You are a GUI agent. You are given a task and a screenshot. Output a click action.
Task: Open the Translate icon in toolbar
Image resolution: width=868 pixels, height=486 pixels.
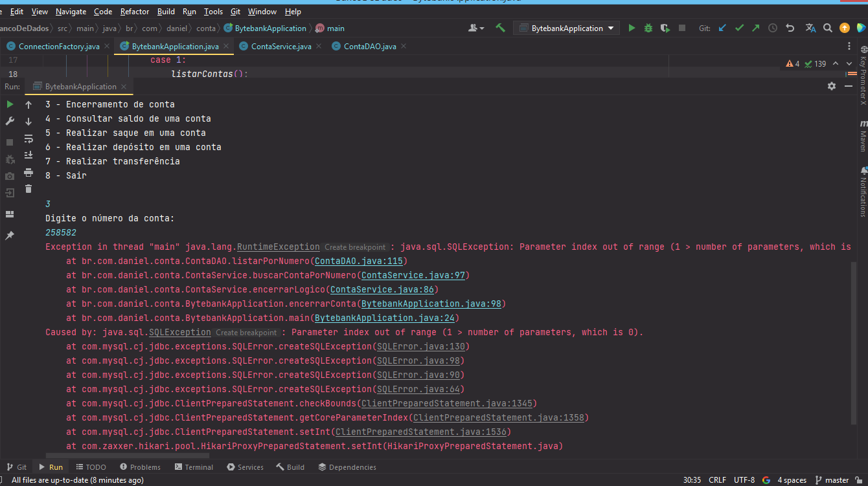tap(810, 28)
